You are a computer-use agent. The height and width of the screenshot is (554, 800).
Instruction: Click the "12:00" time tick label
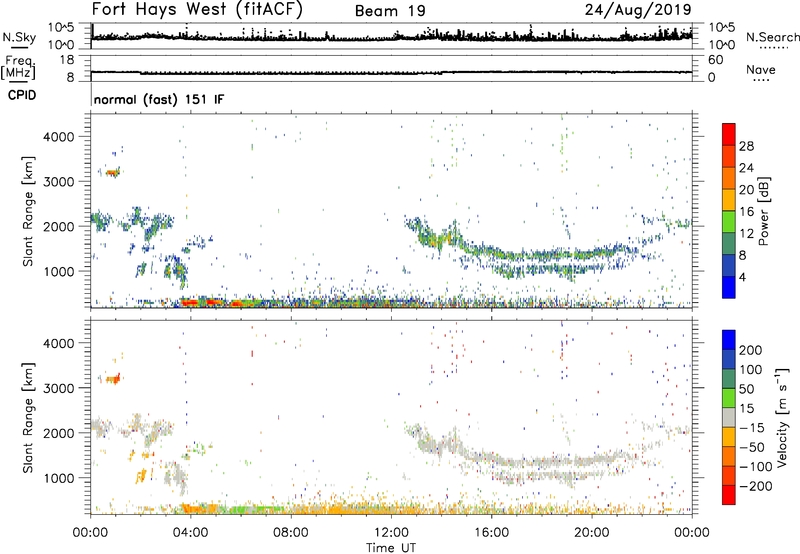tap(391, 533)
